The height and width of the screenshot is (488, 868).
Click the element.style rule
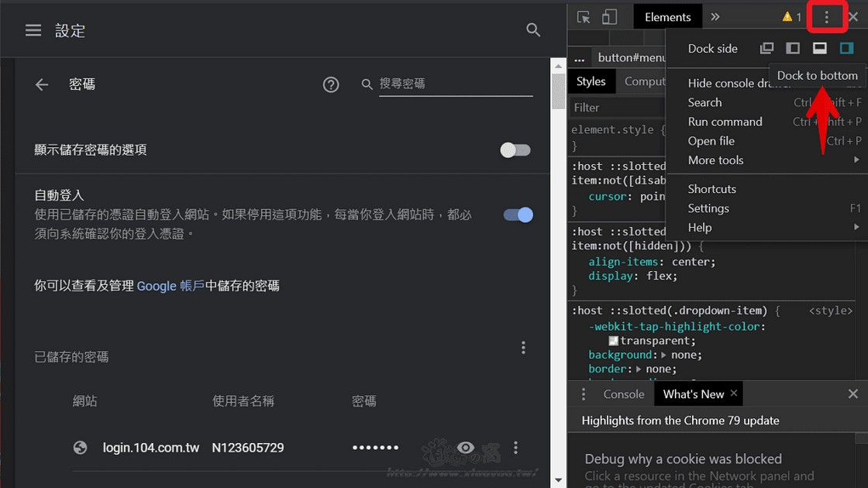[618, 130]
